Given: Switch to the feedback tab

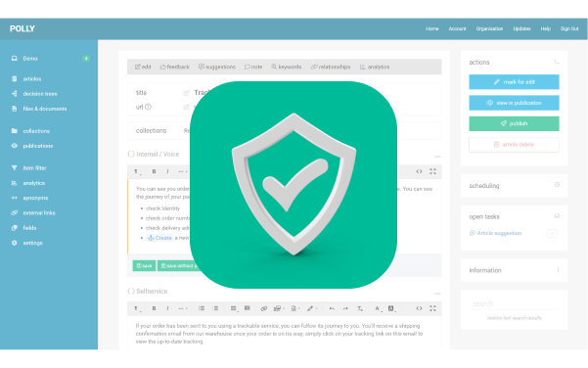Looking at the screenshot, I should coord(175,67).
